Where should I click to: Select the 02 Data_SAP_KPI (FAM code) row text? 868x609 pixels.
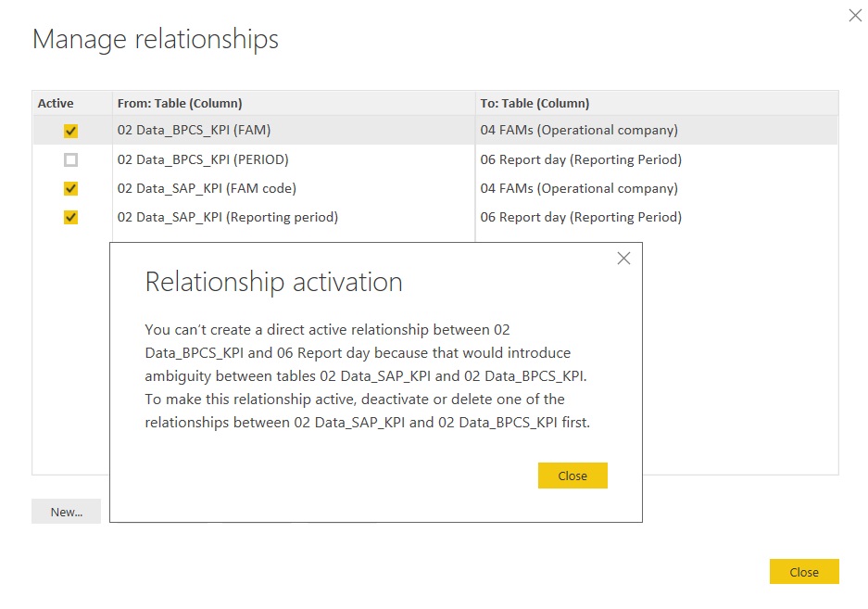pyautogui.click(x=207, y=188)
